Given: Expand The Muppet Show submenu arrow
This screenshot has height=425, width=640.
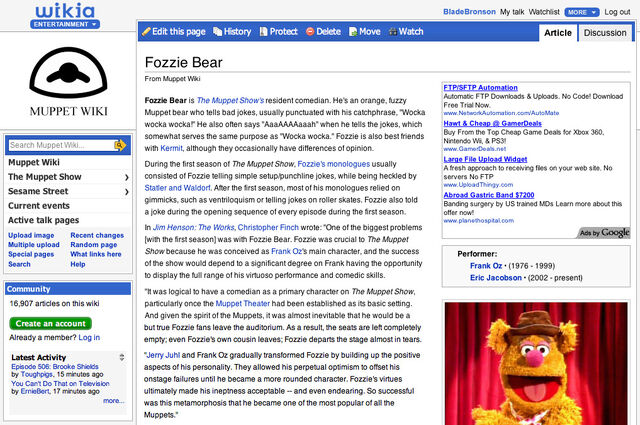Looking at the screenshot, I should click(x=127, y=177).
